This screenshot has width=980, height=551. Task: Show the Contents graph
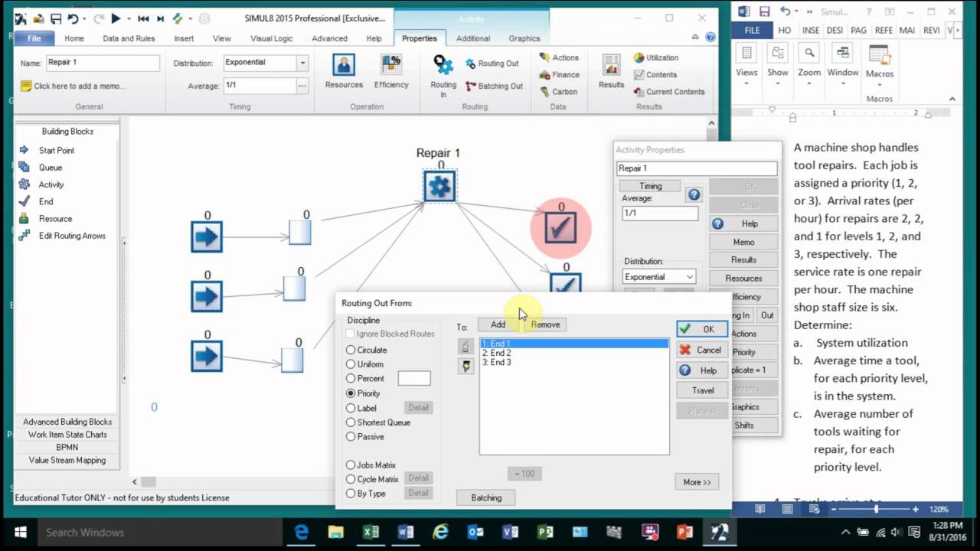(655, 74)
